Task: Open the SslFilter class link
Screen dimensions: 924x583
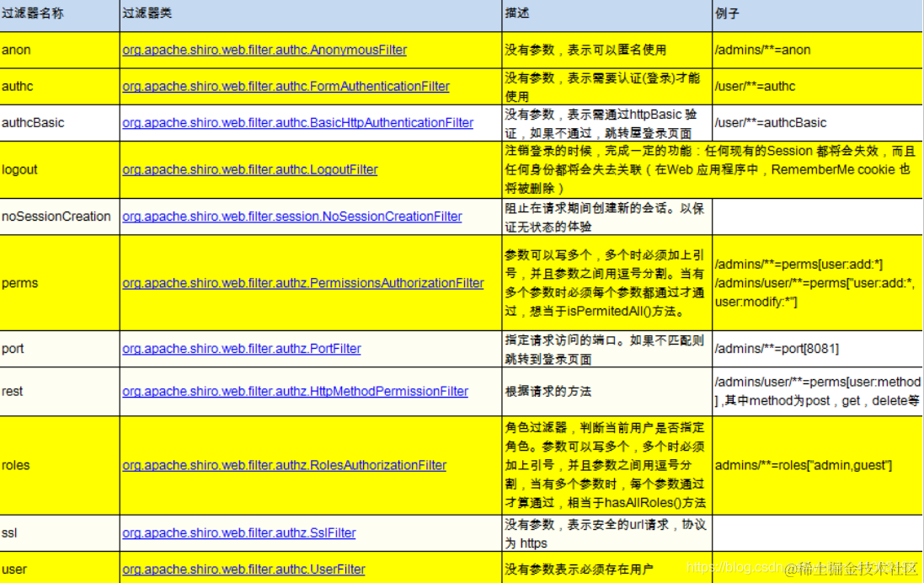Action: click(x=238, y=532)
